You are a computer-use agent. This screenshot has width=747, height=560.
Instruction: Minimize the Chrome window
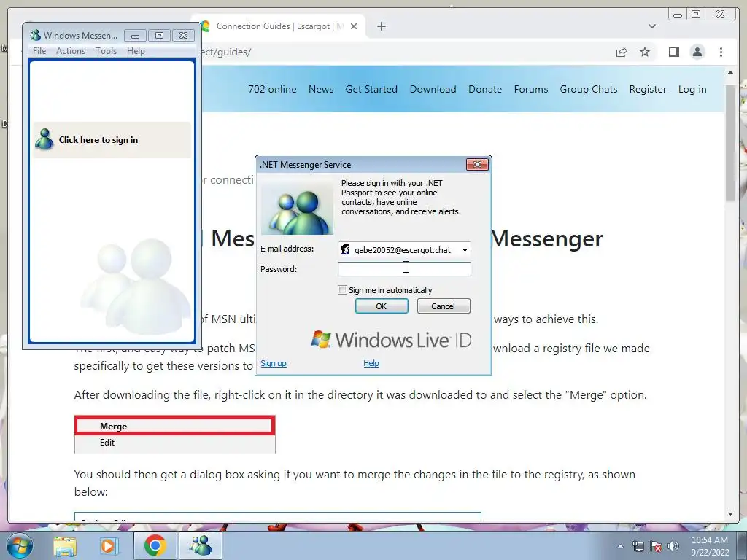tap(678, 15)
